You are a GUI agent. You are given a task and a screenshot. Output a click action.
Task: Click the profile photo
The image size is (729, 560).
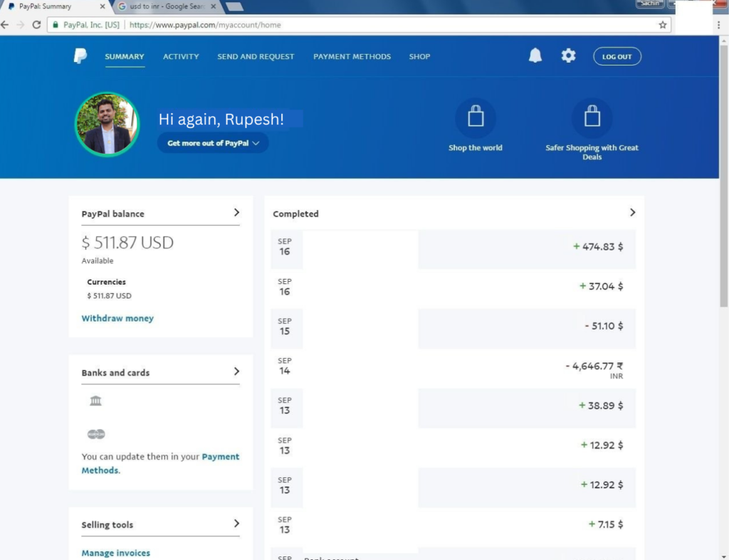coord(107,124)
